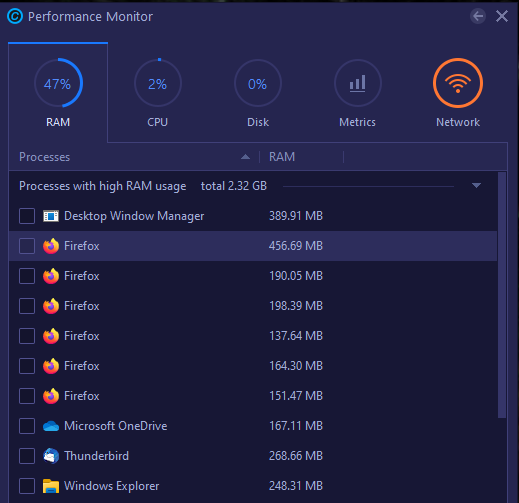Select the Microsoft OneDrive checkbox

click(x=27, y=426)
